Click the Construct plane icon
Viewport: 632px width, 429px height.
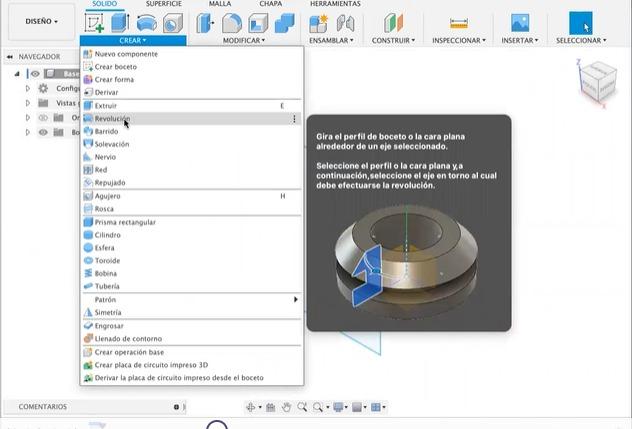click(x=393, y=23)
